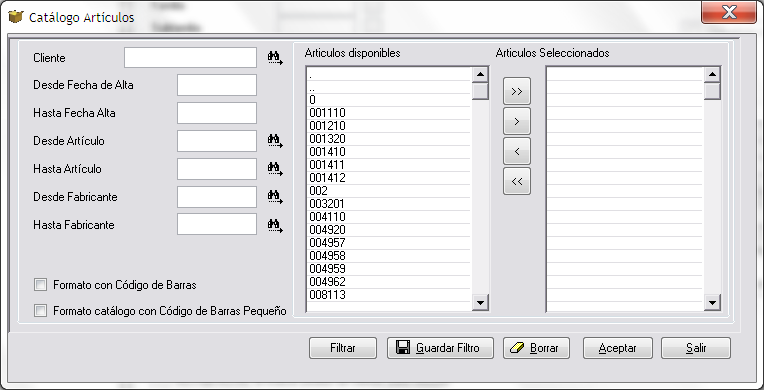Toggle Formato catálogo con Código de Barras Pequeño
Screen dimensions: 764x390
pos(40,311)
